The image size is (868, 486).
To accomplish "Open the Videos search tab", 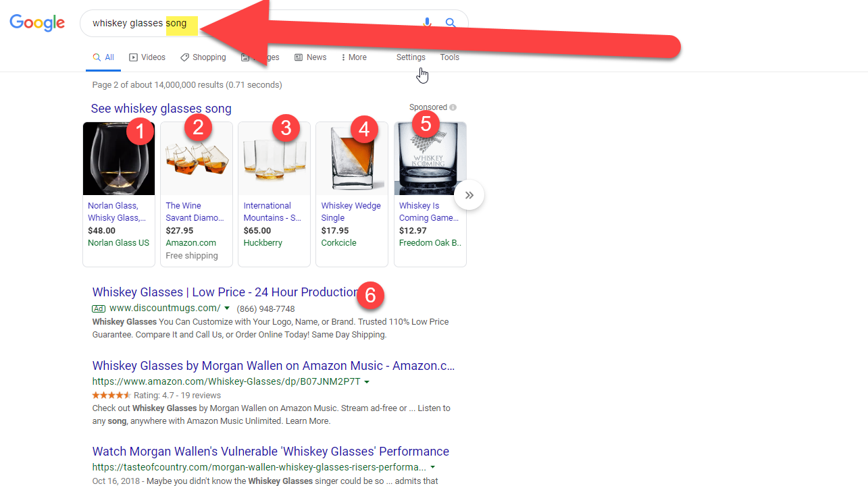I will 147,57.
